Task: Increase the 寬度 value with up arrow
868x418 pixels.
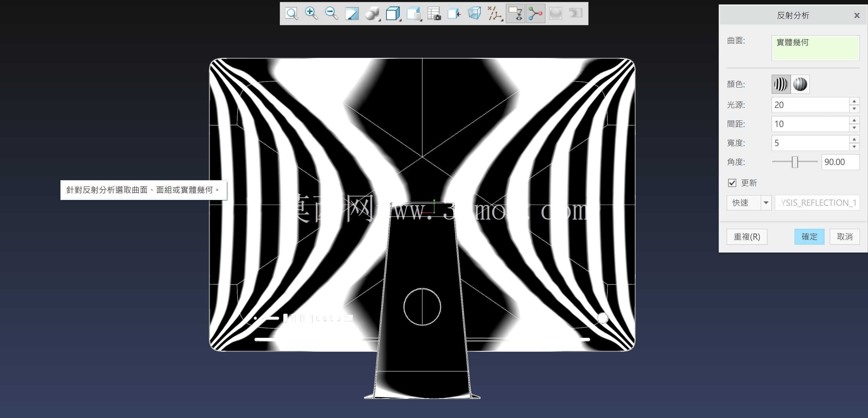Action: point(854,139)
